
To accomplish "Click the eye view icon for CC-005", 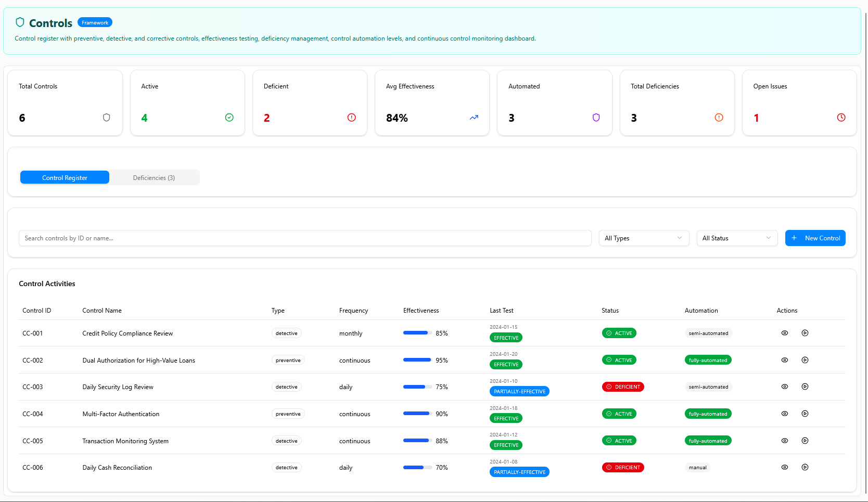I will [784, 441].
